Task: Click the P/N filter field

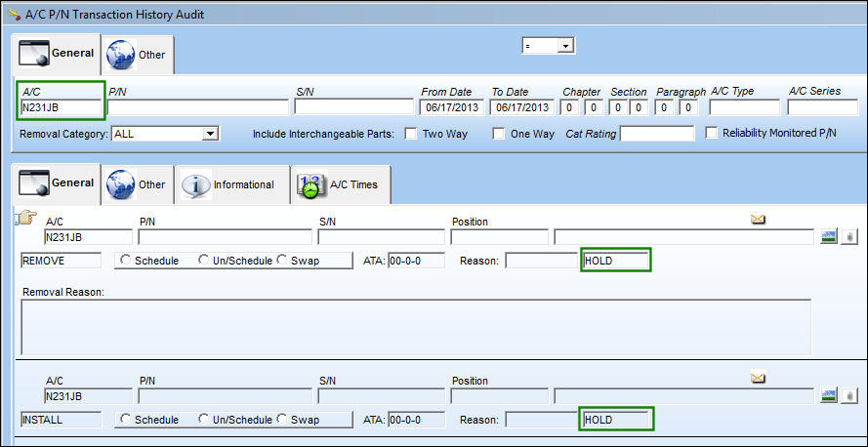Action: point(198,107)
